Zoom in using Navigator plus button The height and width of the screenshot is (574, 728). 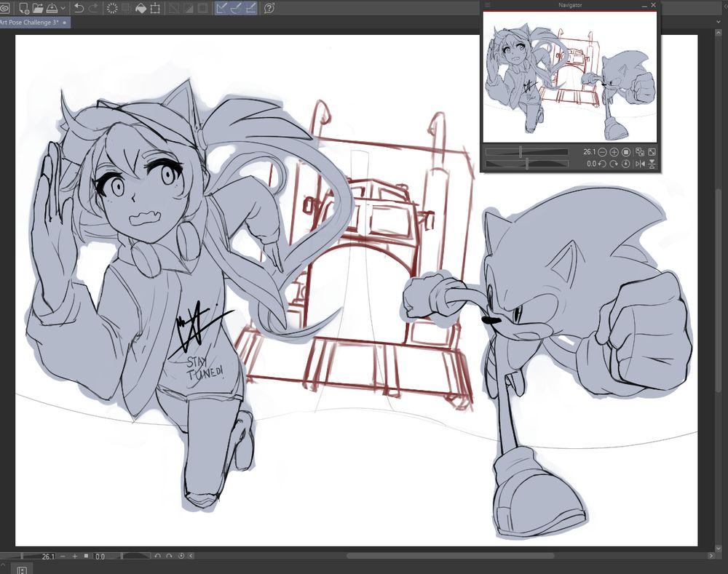[x=614, y=152]
